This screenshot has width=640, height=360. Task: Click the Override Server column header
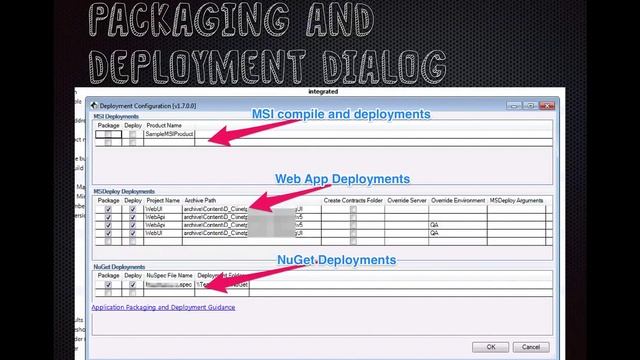[407, 200]
